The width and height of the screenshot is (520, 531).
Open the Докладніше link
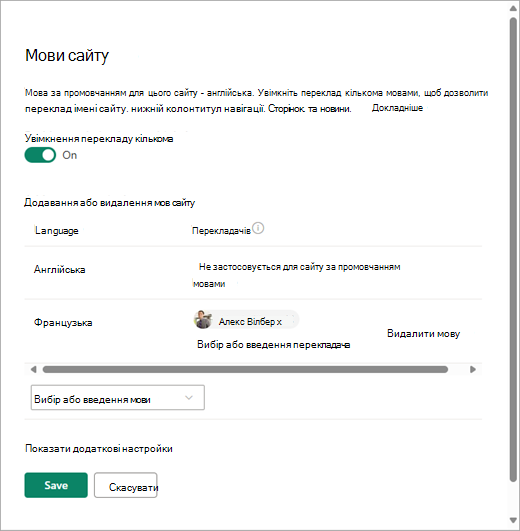pos(397,108)
